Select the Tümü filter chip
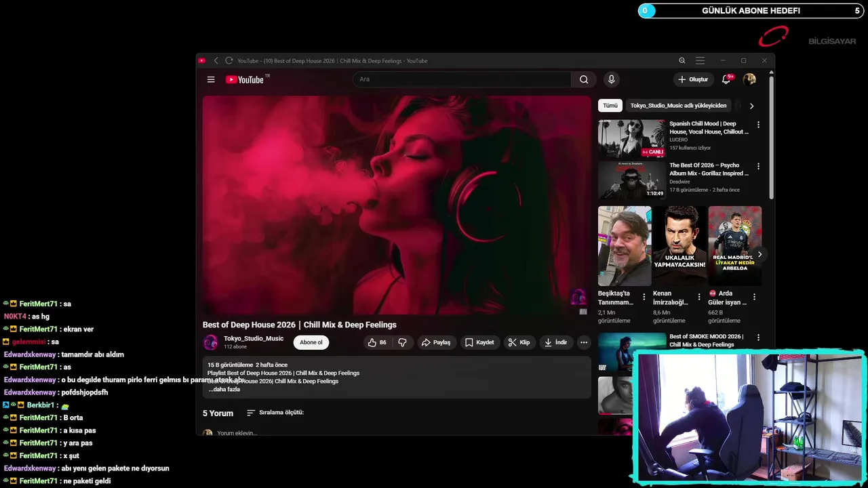868x488 pixels. (x=610, y=106)
